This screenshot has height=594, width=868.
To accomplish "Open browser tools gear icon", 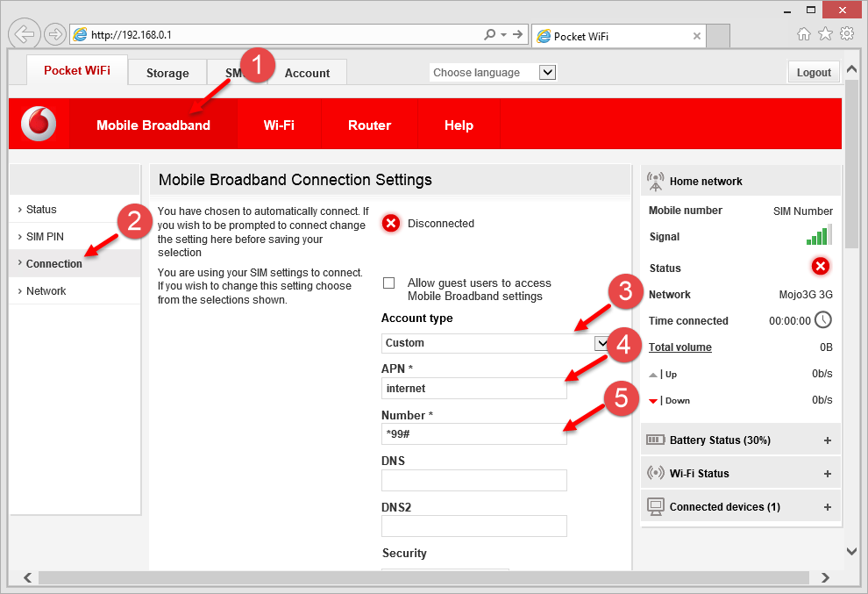I will (847, 34).
